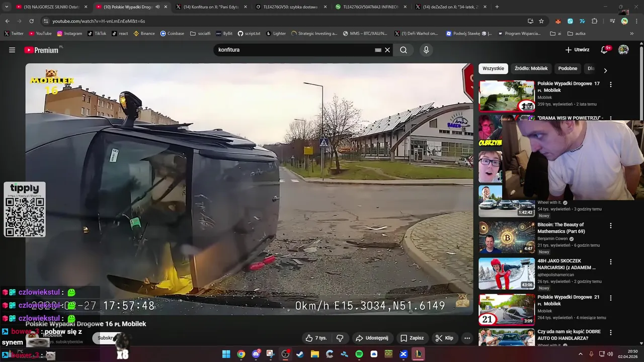Image resolution: width=644 pixels, height=362 pixels.
Task: Open the Polskie Wypadki Drogowe 21 title link
Action: (569, 300)
